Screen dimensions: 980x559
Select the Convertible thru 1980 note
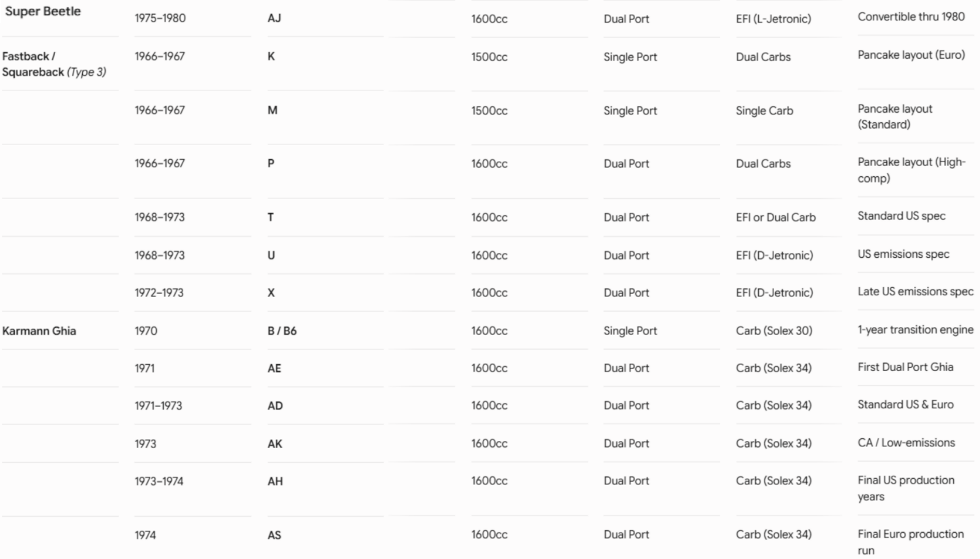pos(911,17)
